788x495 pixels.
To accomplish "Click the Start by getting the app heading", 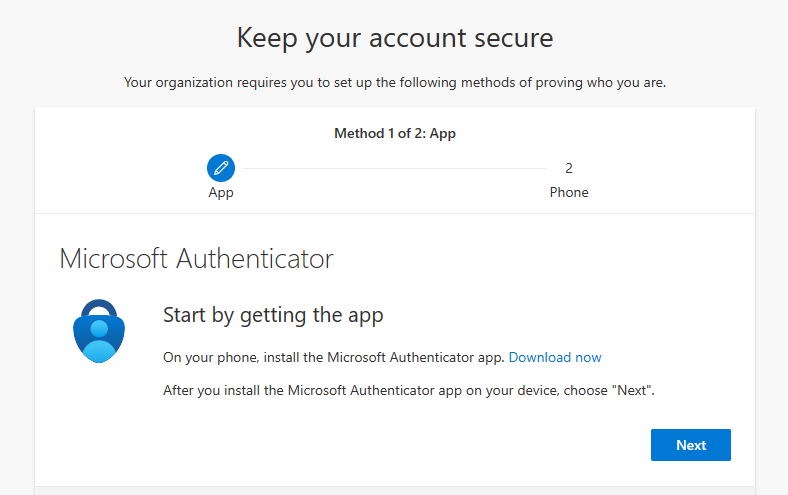I will [273, 316].
